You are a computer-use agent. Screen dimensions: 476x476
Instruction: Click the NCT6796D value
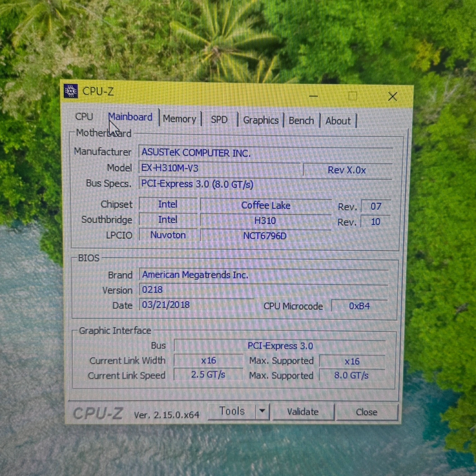[x=265, y=236]
